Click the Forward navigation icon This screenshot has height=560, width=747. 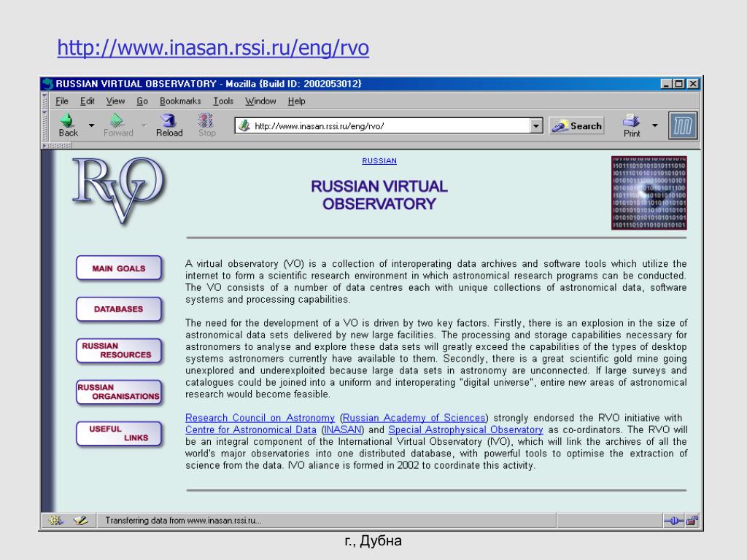(x=117, y=120)
